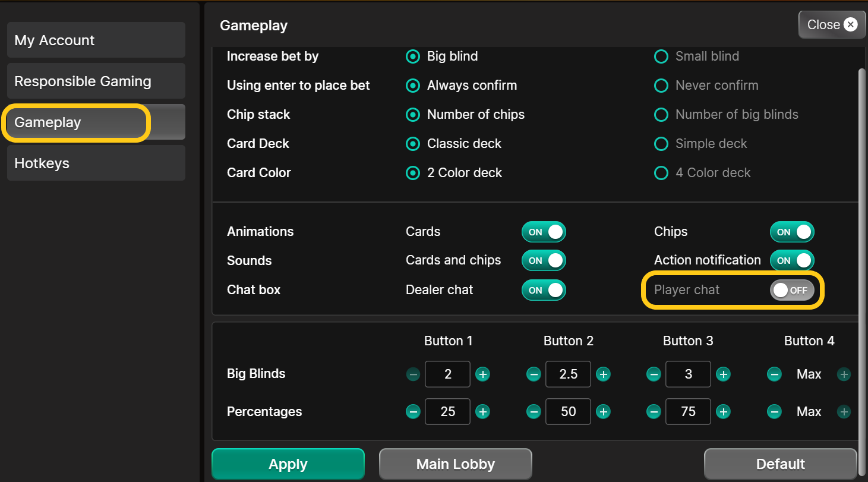Increase Button 3 Big Blinds value

[x=723, y=374]
